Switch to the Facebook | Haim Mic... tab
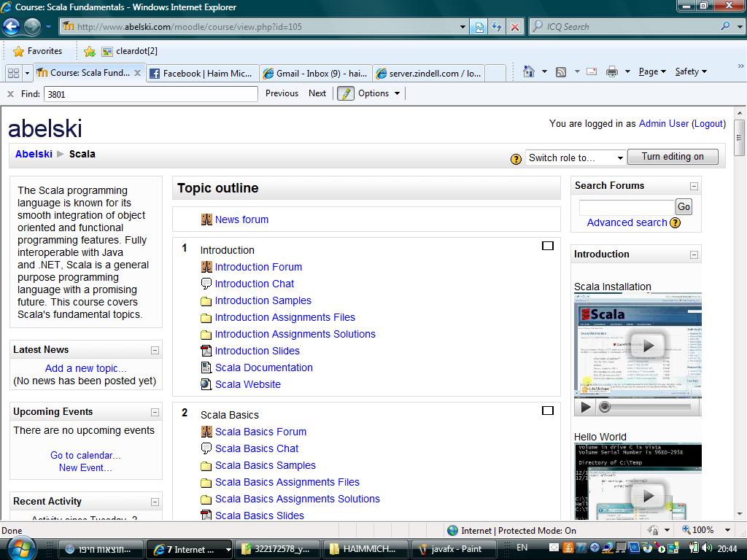 point(203,74)
